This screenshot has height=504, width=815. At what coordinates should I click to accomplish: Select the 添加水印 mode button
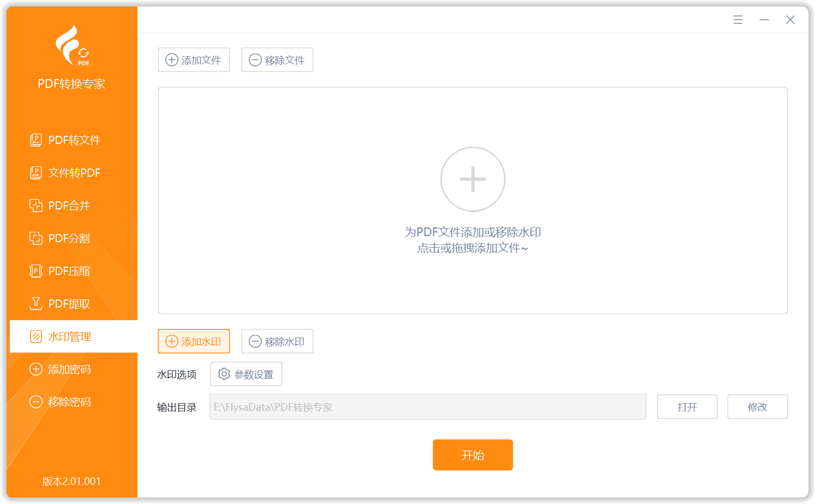click(194, 341)
